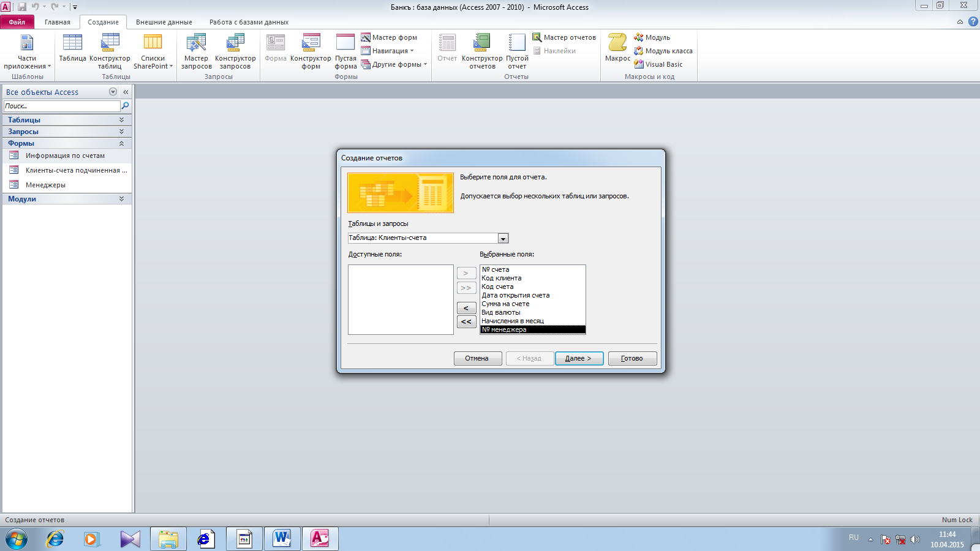Click the grayed-out Отчет icon in the Reports group
Screen dimensions: 980x551
(447, 48)
